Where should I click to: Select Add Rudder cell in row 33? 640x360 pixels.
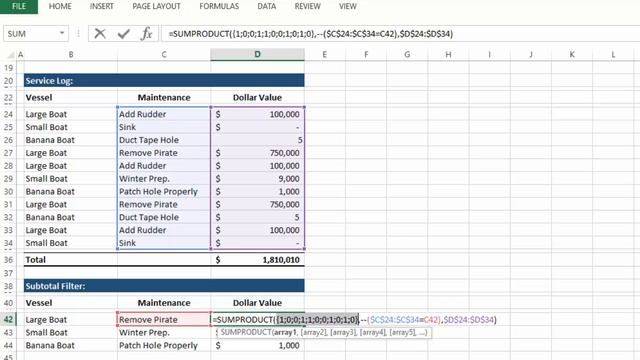pyautogui.click(x=164, y=230)
